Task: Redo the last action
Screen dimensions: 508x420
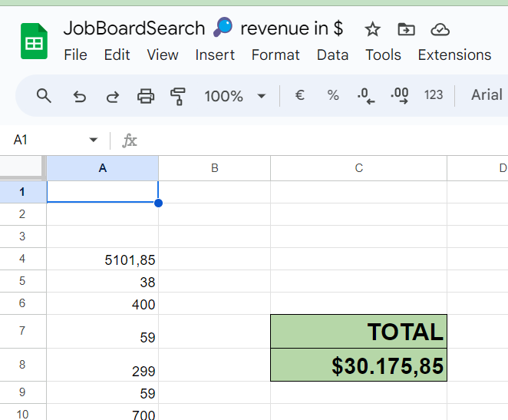Action: click(x=113, y=96)
